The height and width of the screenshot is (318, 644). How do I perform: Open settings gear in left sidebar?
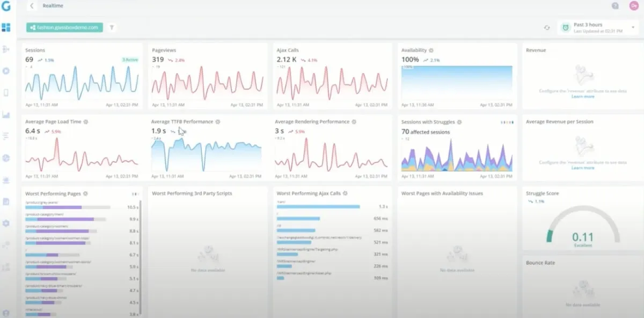[x=6, y=223]
